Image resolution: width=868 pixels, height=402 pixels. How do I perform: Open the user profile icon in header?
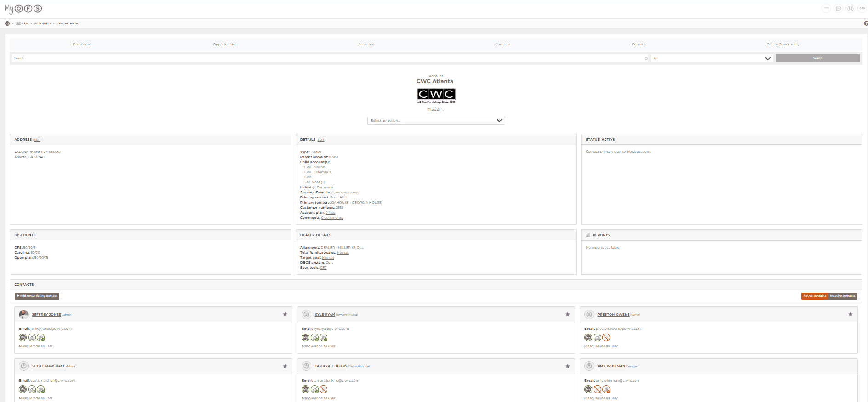(850, 8)
